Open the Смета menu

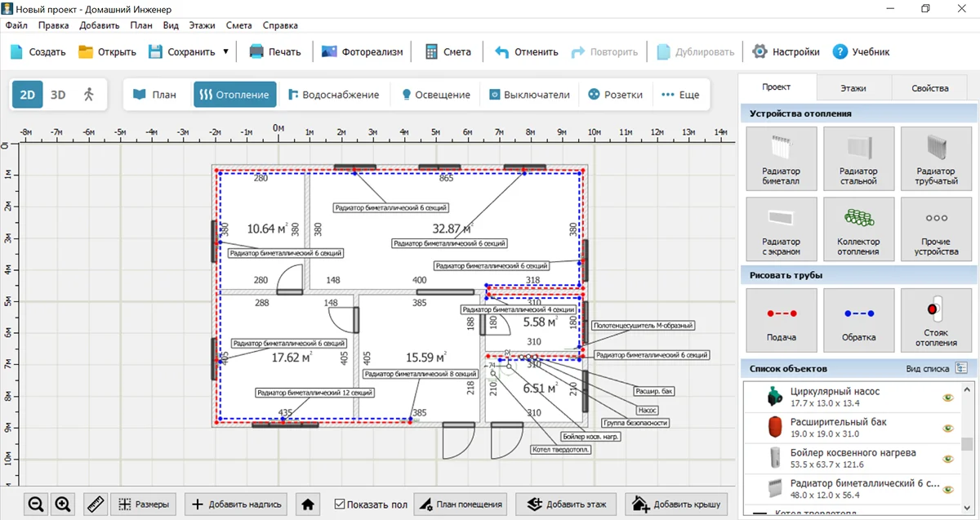point(238,25)
